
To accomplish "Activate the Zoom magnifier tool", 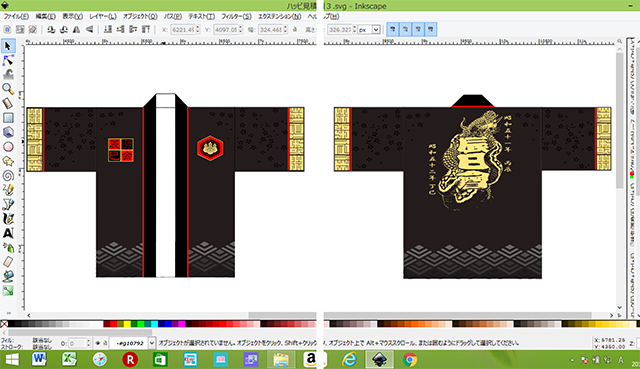I will pos(8,89).
